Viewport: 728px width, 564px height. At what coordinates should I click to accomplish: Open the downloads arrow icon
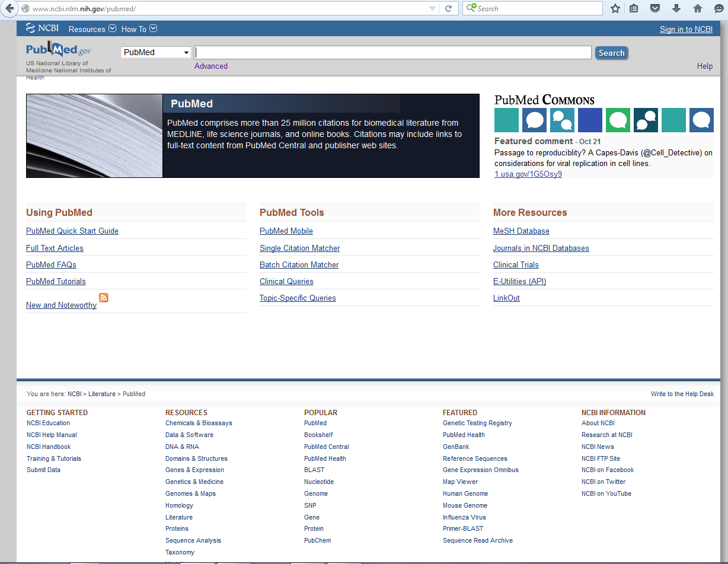click(676, 8)
